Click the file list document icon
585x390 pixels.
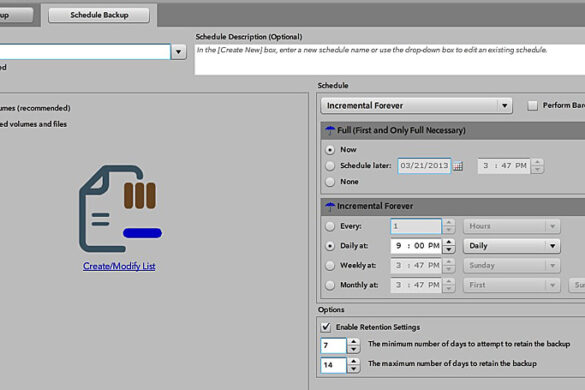(120, 209)
